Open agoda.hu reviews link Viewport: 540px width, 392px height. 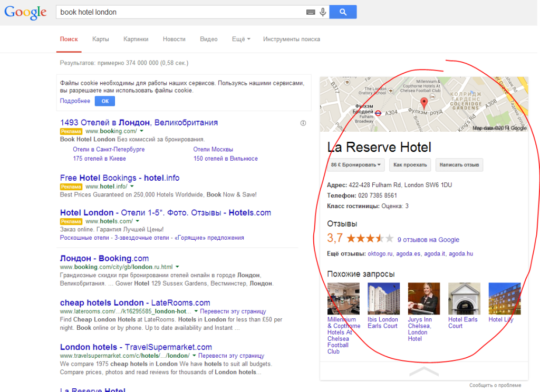click(461, 253)
